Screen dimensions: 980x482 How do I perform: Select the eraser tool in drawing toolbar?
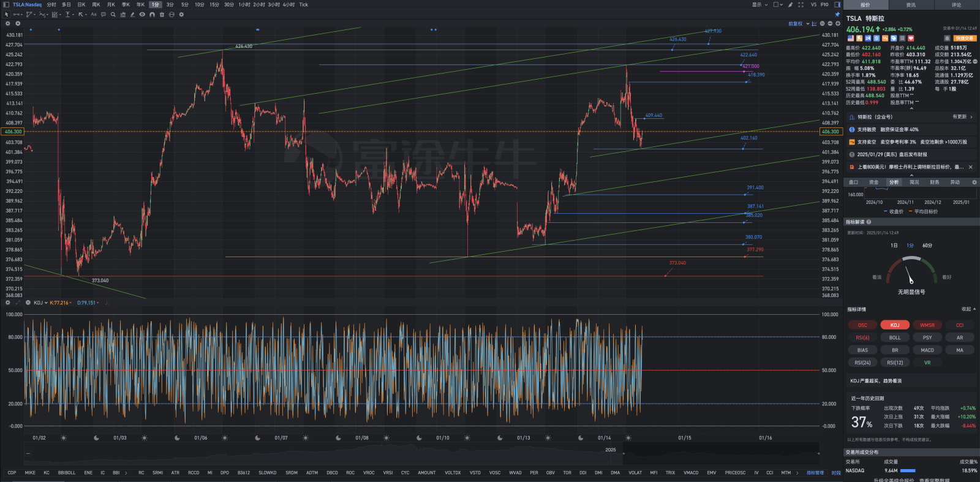pyautogui.click(x=132, y=14)
